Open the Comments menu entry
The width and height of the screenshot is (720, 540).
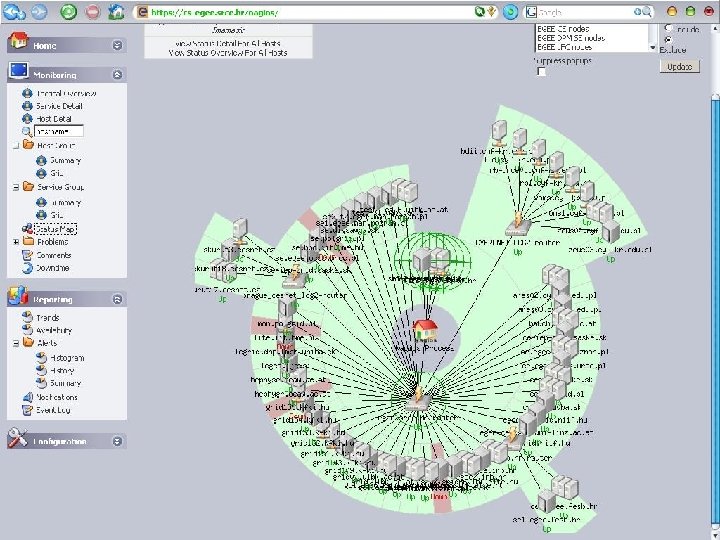[54, 255]
